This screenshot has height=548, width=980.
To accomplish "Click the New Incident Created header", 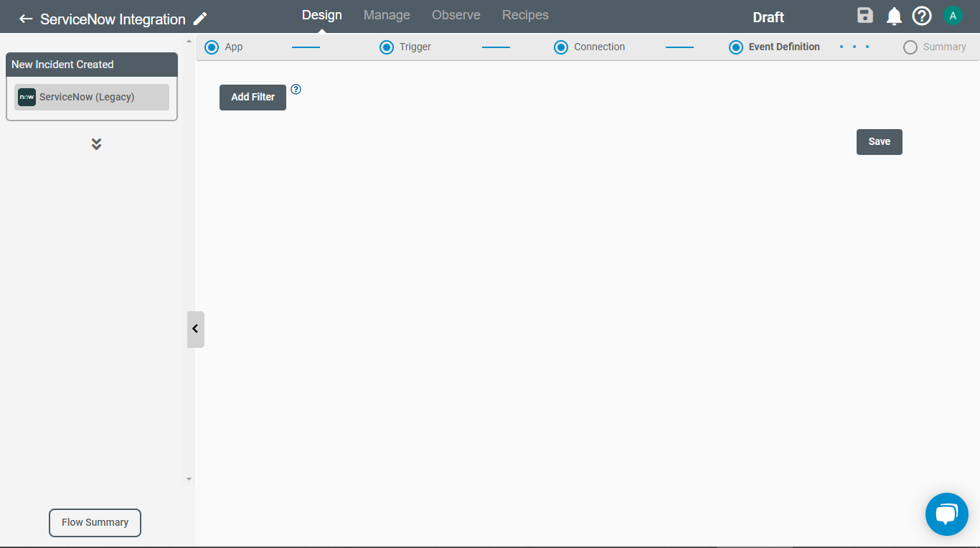I will [92, 65].
